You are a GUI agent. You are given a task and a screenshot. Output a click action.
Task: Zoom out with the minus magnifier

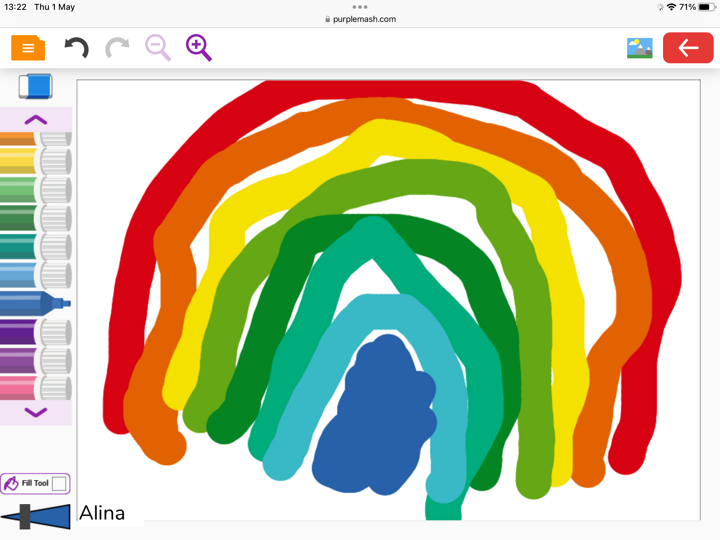158,48
